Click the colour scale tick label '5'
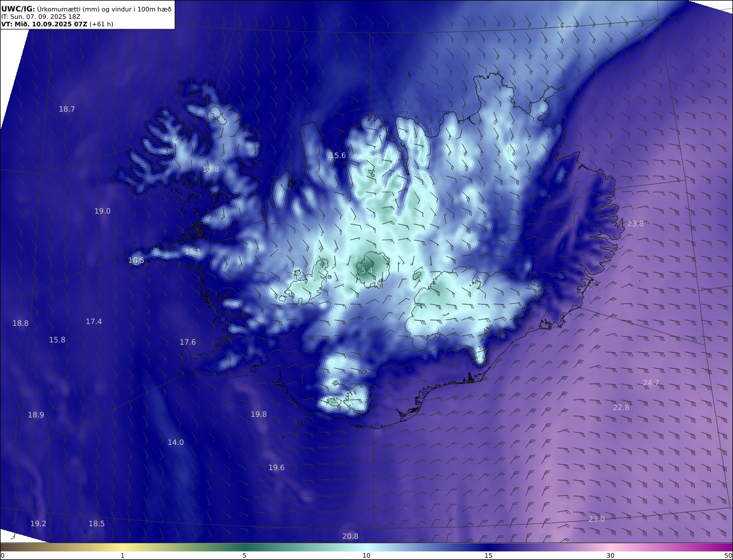The height and width of the screenshot is (560, 733). [245, 555]
